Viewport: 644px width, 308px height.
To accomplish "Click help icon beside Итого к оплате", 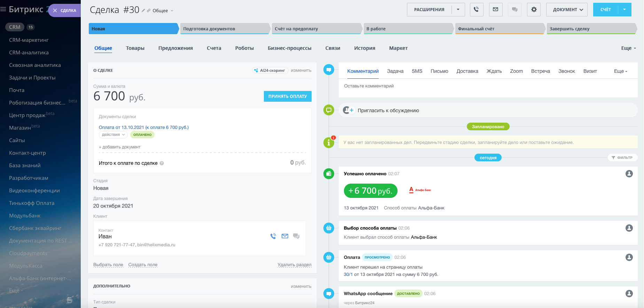I will click(162, 163).
